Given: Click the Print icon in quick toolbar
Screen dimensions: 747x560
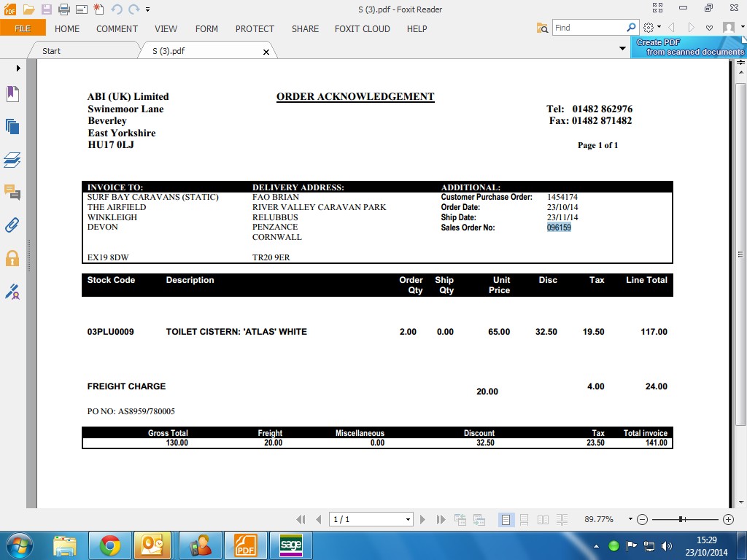Looking at the screenshot, I should (x=63, y=9).
